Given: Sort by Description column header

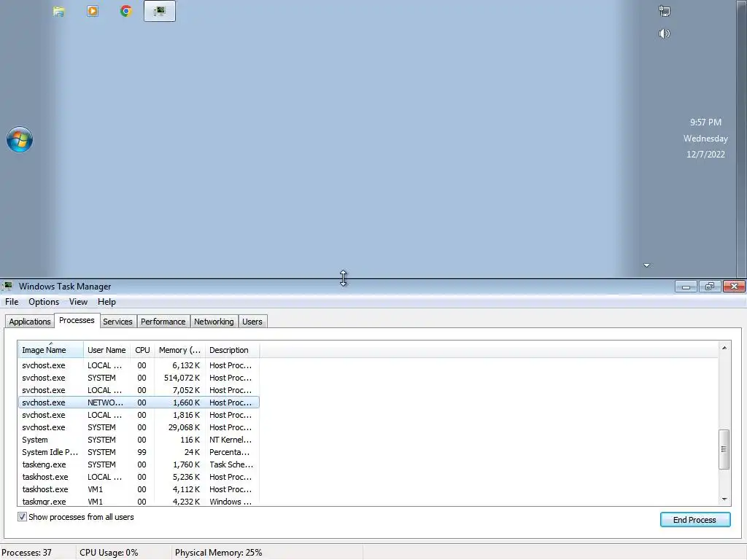Looking at the screenshot, I should 232,350.
